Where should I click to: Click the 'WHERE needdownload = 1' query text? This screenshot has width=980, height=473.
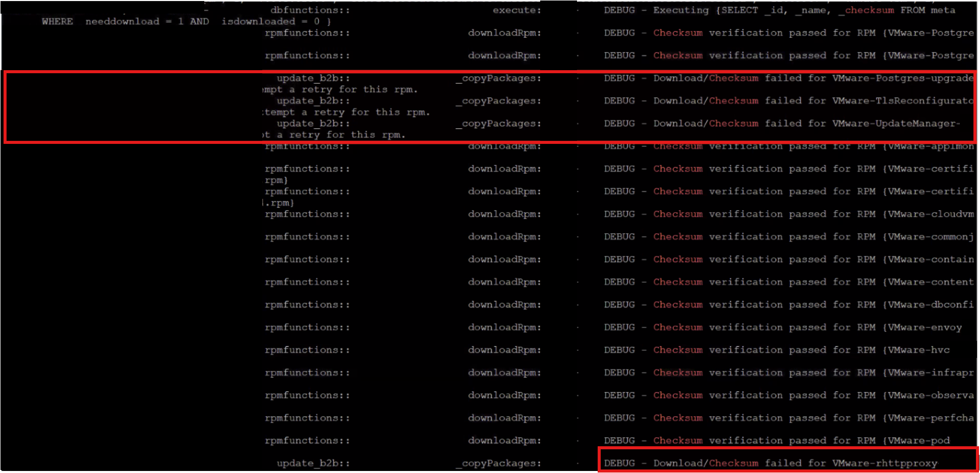112,22
